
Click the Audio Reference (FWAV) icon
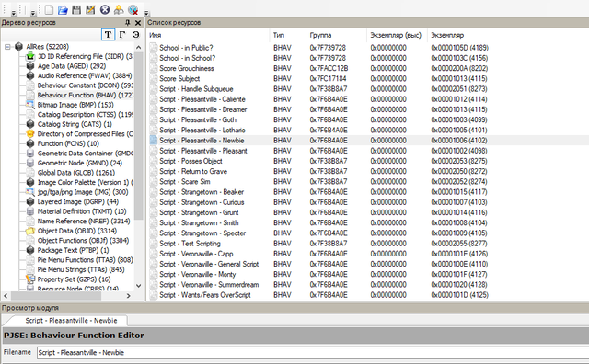click(30, 75)
